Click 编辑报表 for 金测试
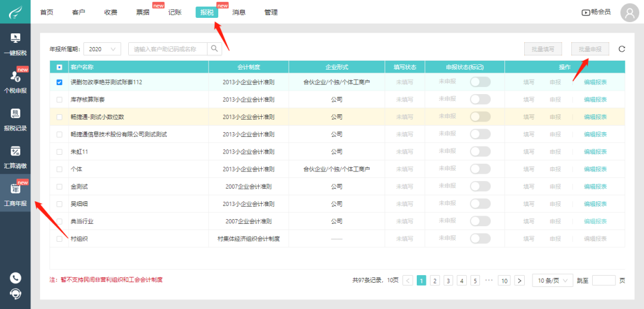Viewport: 644px width, 309px height. click(x=596, y=186)
